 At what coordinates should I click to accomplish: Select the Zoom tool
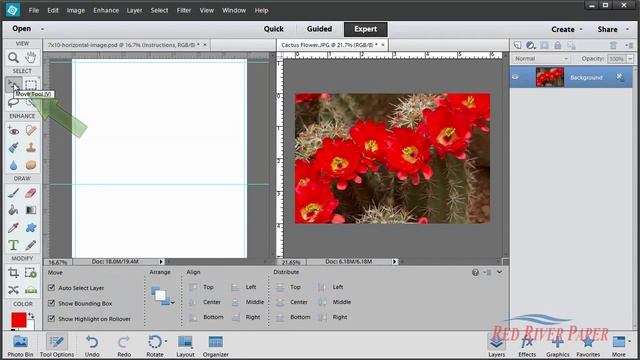click(13, 58)
